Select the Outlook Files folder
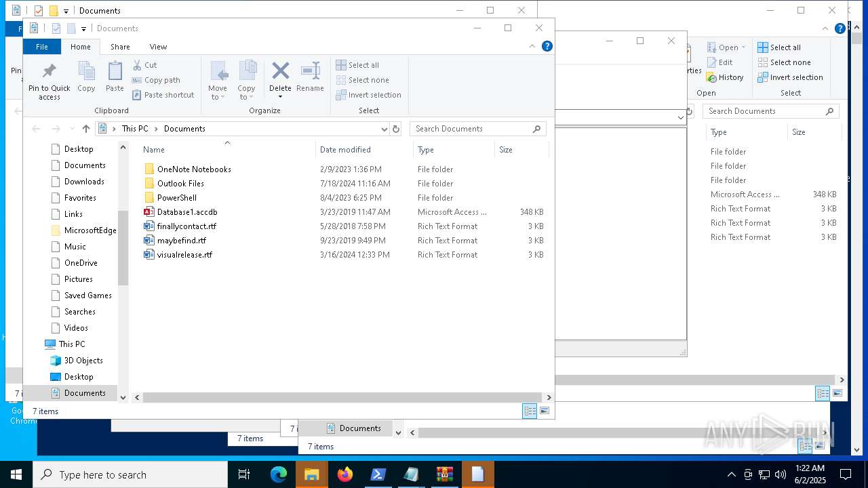 click(x=180, y=184)
